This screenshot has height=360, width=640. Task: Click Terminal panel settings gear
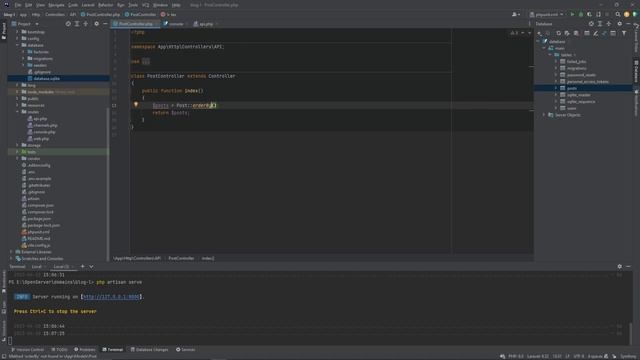coord(620,267)
